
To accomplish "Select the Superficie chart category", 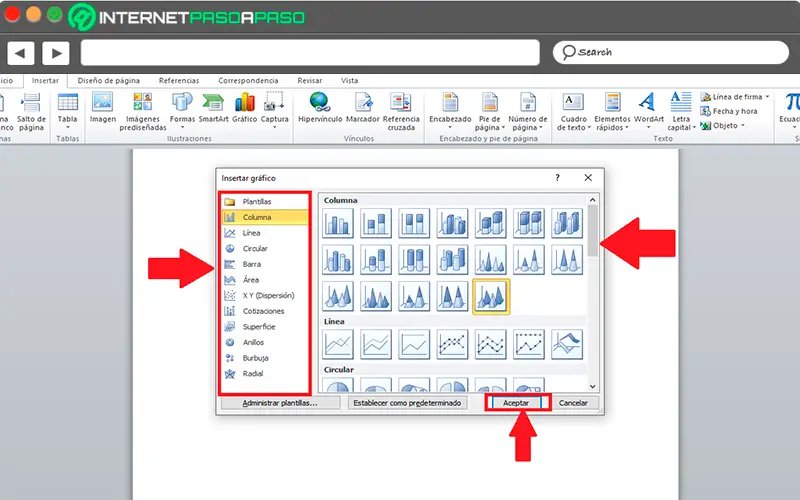I will [x=265, y=327].
